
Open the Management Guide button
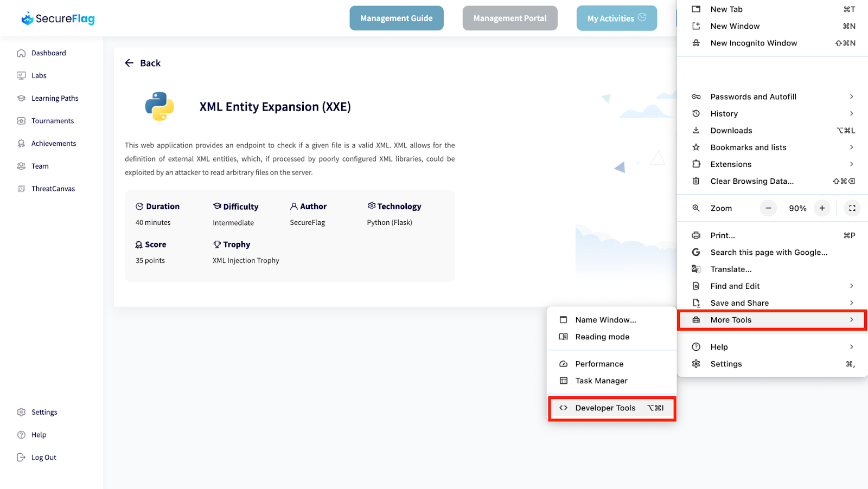coord(397,18)
